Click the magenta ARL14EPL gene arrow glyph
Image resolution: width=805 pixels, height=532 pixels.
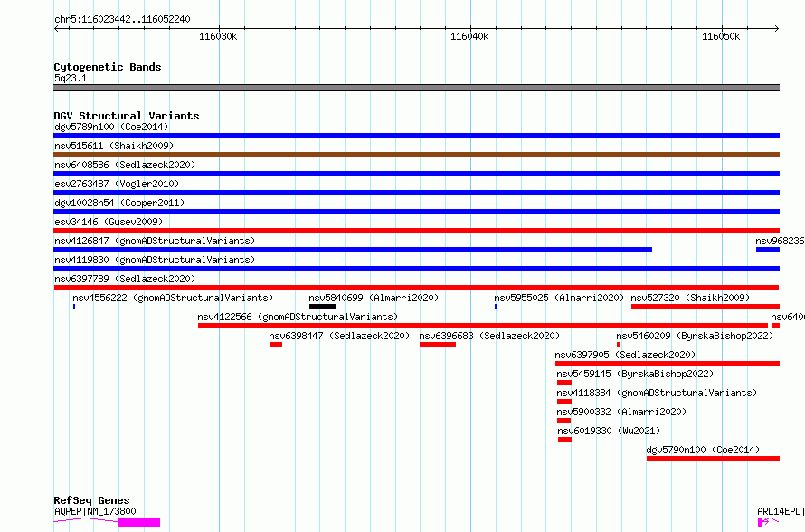click(768, 522)
